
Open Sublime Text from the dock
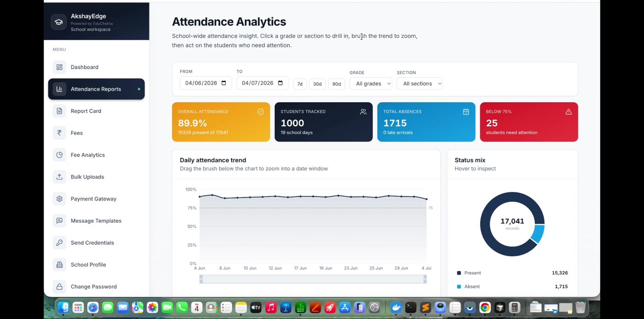(x=425, y=307)
